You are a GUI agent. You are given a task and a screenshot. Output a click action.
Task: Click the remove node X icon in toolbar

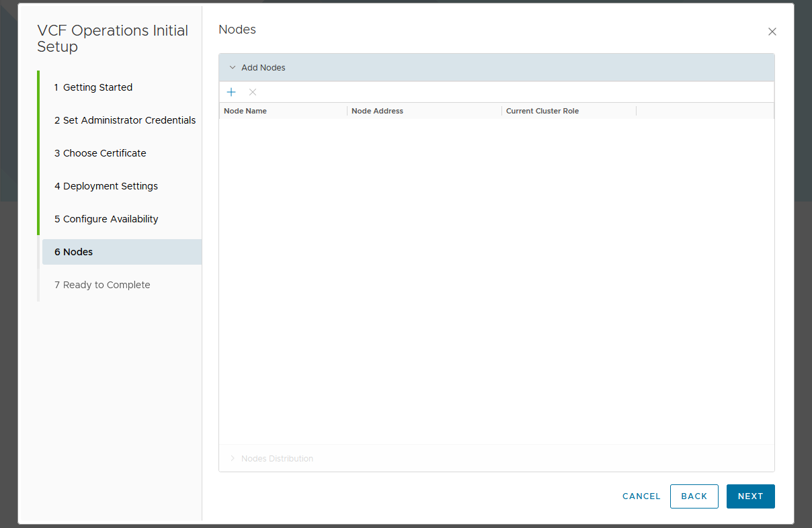[x=253, y=92]
